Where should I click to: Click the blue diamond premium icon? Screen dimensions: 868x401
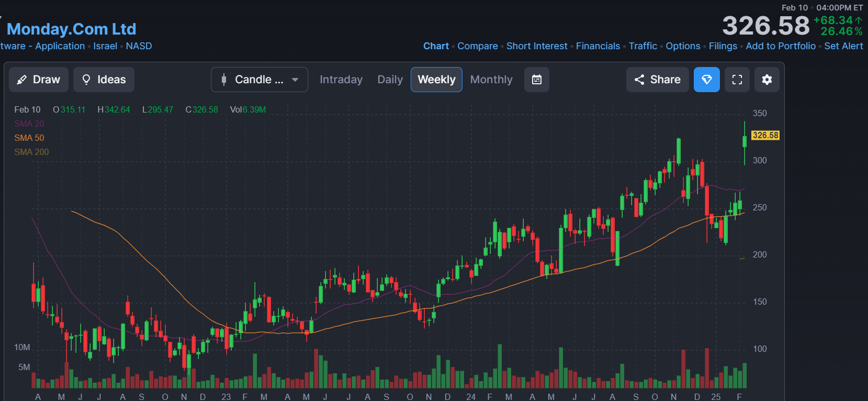706,80
